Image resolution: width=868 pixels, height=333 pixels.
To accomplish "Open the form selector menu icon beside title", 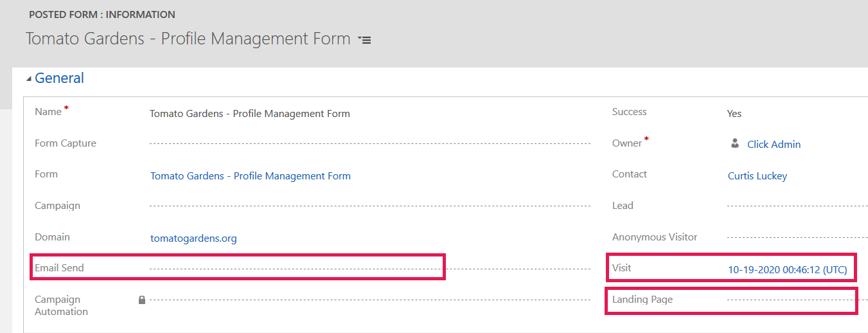I will 364,40.
